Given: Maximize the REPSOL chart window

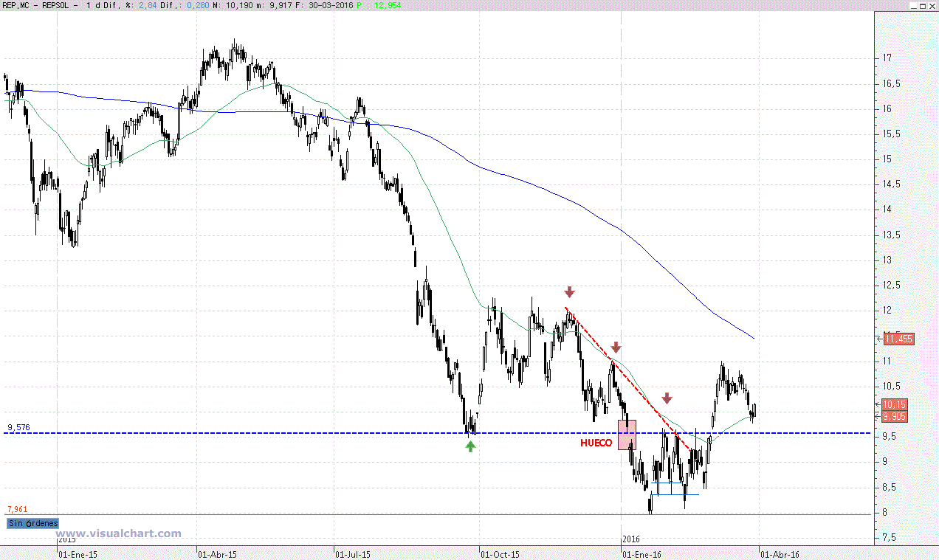Looking at the screenshot, I should coord(923,6).
